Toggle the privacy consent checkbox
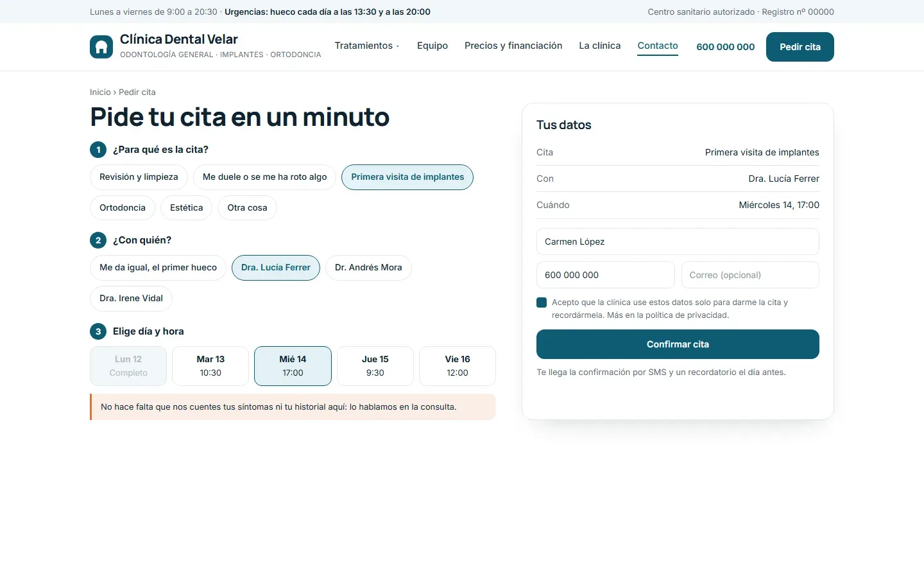The image size is (924, 578). pyautogui.click(x=542, y=302)
